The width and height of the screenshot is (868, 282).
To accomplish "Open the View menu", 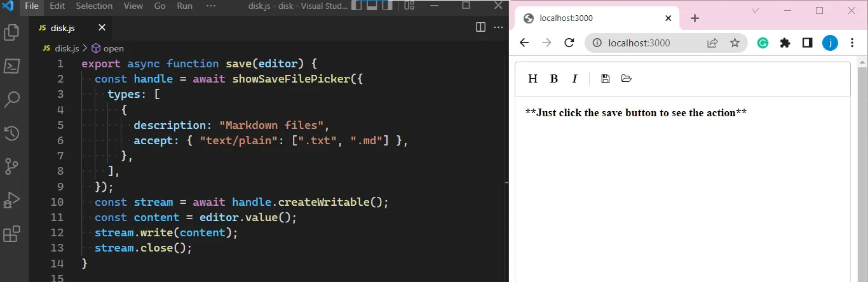I will [133, 6].
